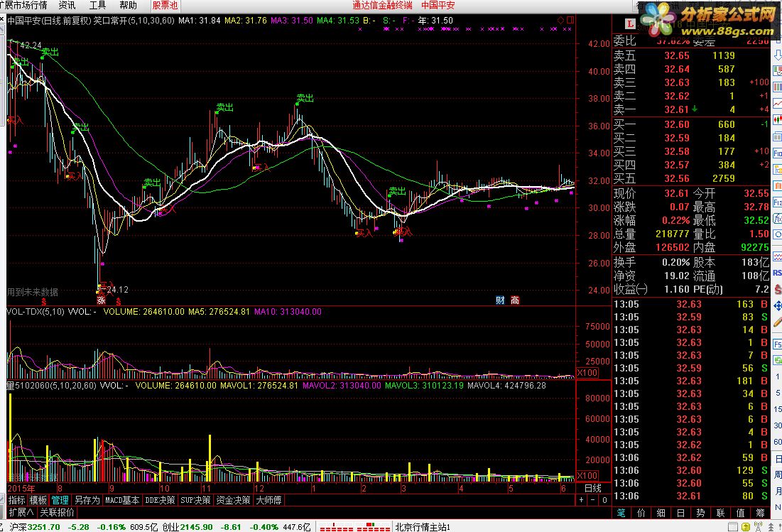Click the Fs sidebar icon

click(x=777, y=344)
